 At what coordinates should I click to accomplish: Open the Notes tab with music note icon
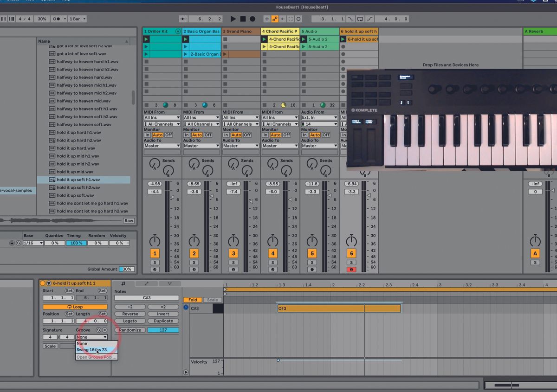click(123, 283)
